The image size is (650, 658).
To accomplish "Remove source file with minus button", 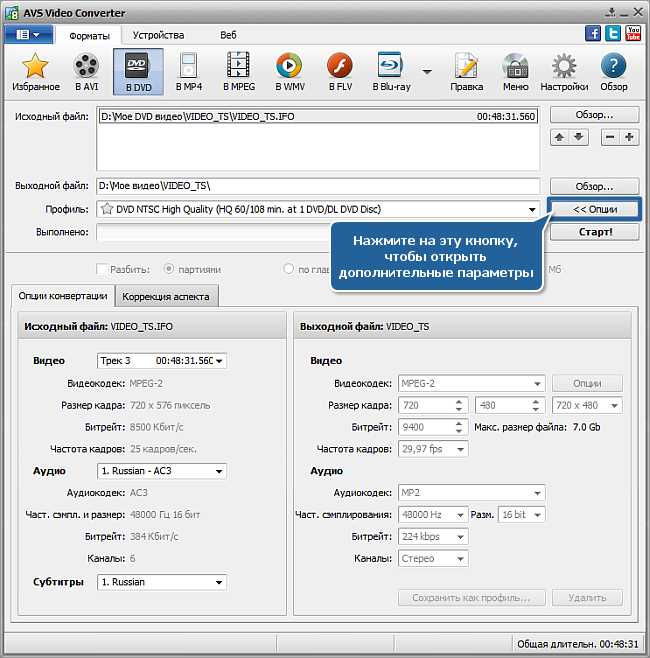I will coord(610,137).
